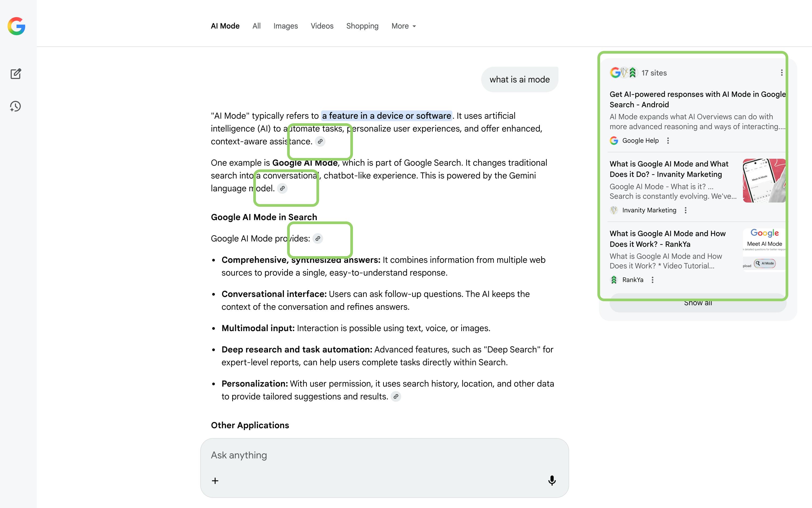
Task: Open link icon after 'language model.'
Action: tap(282, 188)
